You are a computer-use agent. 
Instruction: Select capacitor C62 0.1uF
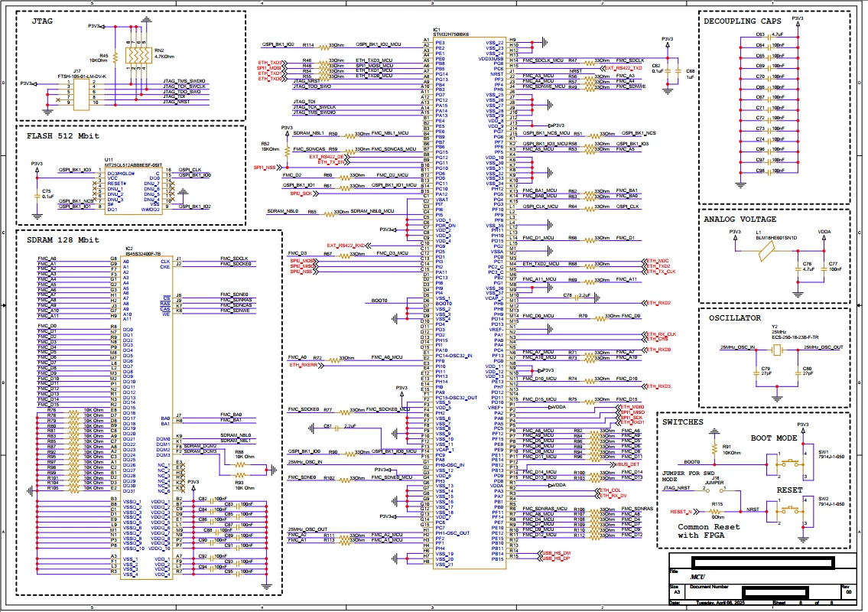click(x=668, y=71)
